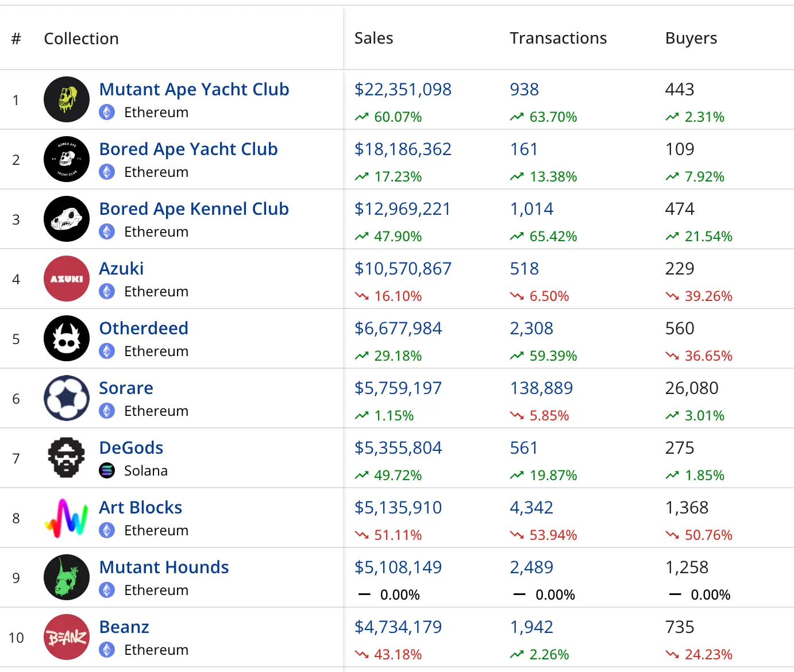The width and height of the screenshot is (794, 672).
Task: Click Ethereum icon under Art Blocks
Action: [x=107, y=530]
